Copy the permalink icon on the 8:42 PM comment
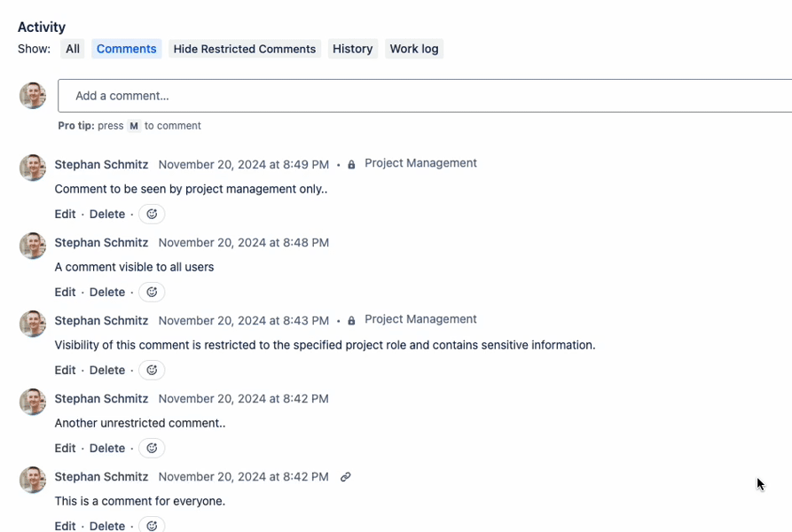 pyautogui.click(x=345, y=476)
